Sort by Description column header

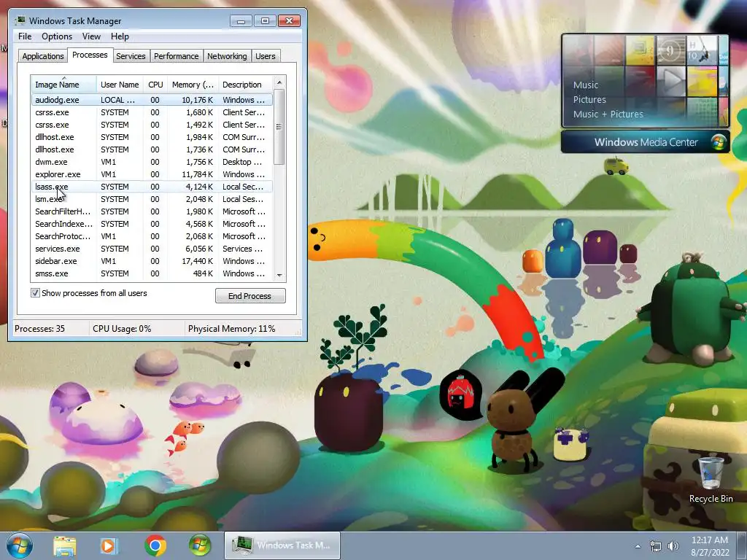(245, 85)
